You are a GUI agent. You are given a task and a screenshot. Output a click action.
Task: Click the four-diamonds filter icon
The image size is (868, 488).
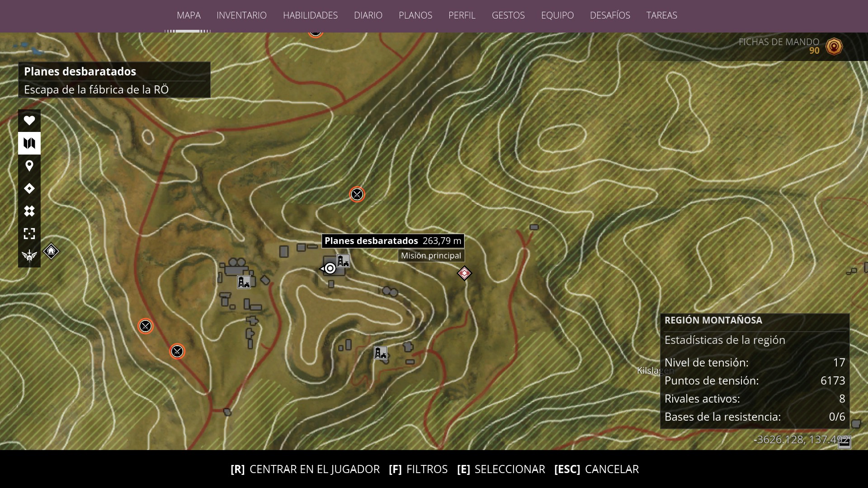coord(29,211)
